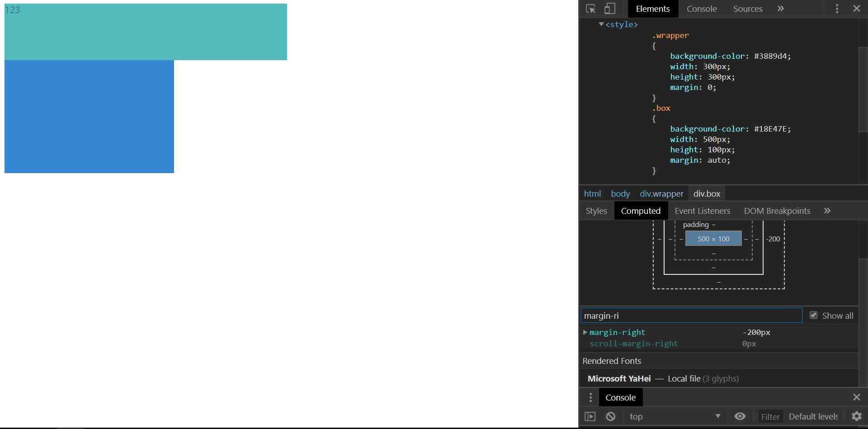Image resolution: width=868 pixels, height=429 pixels.
Task: Activate the inspect element picker icon
Action: [x=590, y=9]
